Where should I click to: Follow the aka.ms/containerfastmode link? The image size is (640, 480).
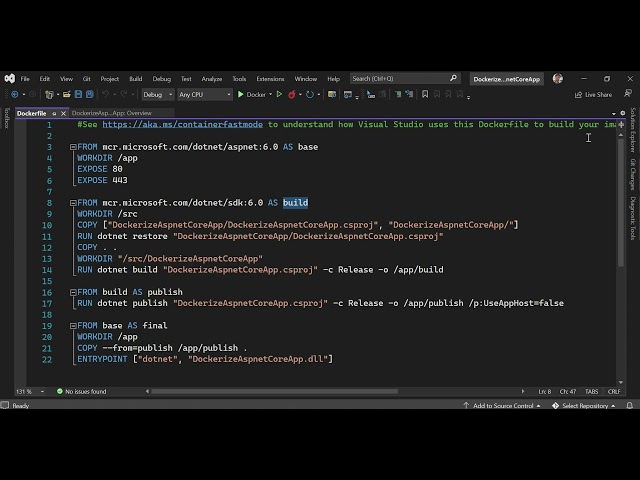click(182, 124)
